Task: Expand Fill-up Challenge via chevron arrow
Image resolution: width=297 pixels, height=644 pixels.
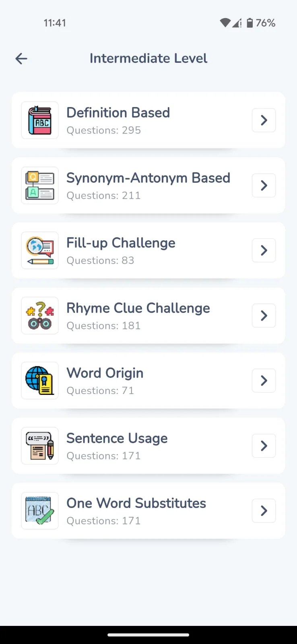Action: 264,250
